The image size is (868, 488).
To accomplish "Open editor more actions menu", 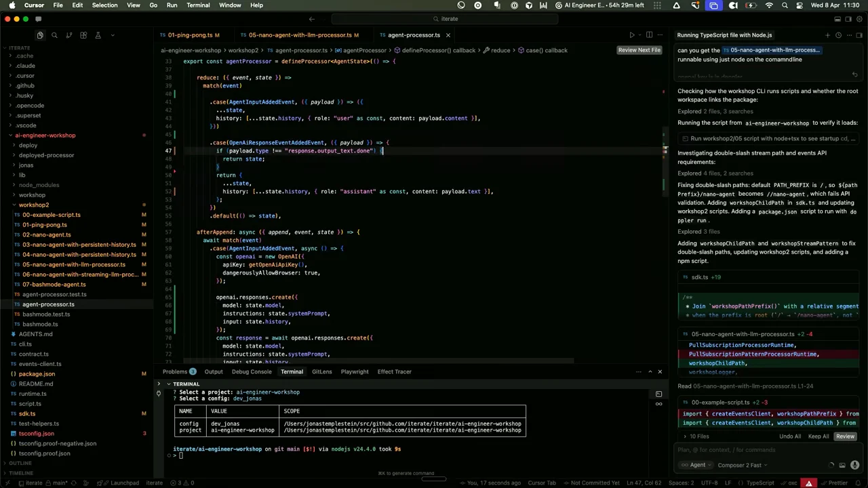I will point(660,35).
